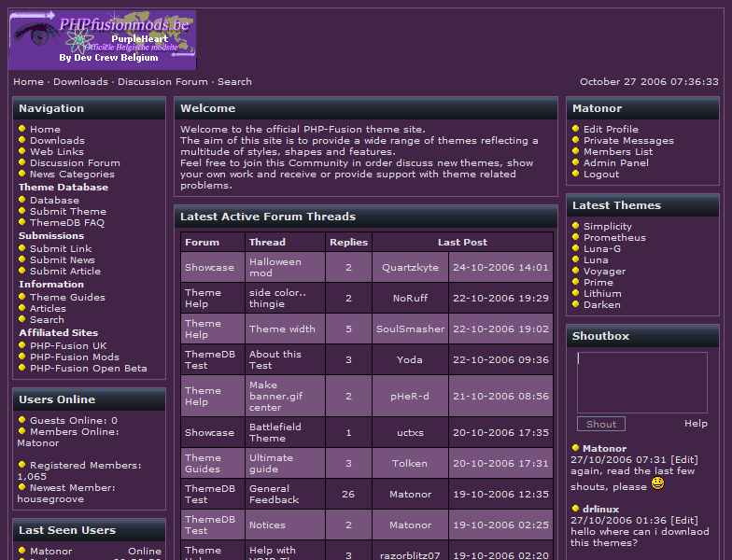Open News Categories in the Navigation panel
The height and width of the screenshot is (560, 732).
73,174
